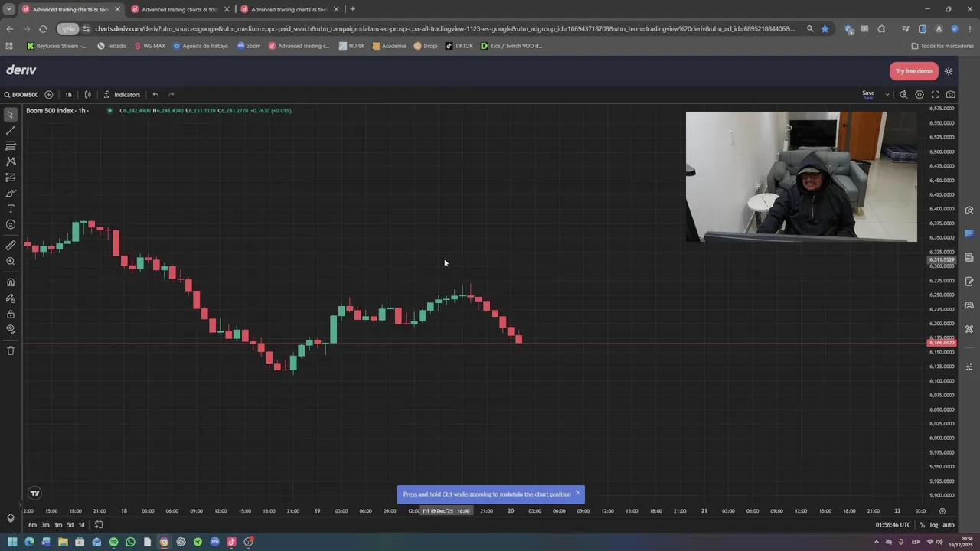Toggle magnet mode for drawings
Image resolution: width=980 pixels, height=551 pixels.
(x=11, y=282)
